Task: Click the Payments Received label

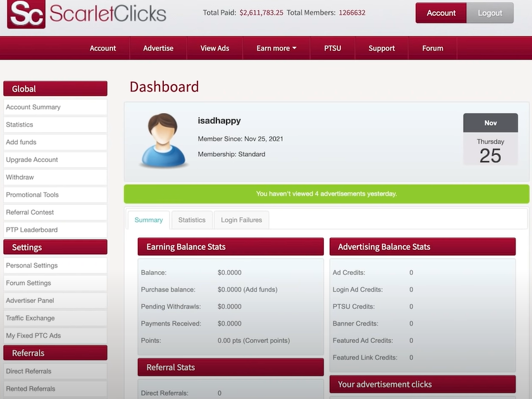Action: (171, 323)
